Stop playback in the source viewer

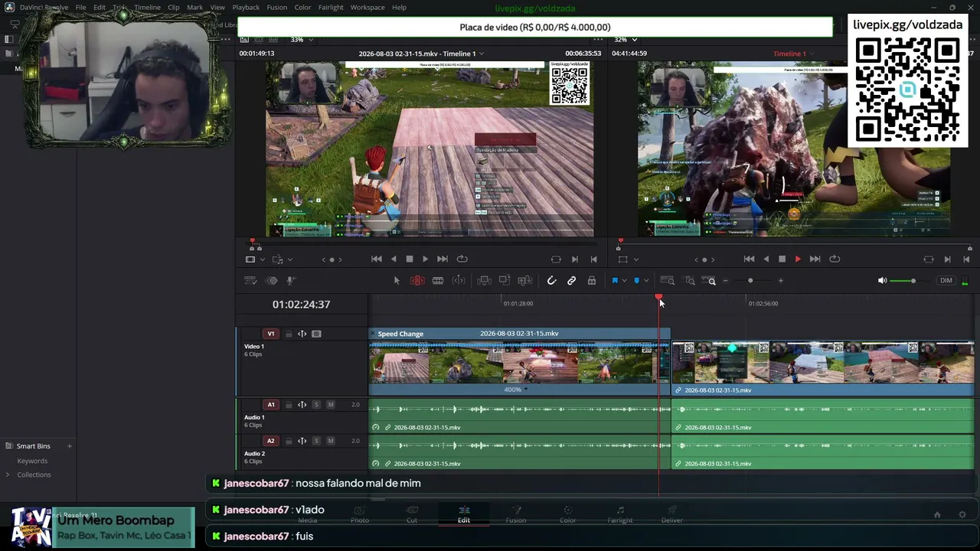point(410,259)
